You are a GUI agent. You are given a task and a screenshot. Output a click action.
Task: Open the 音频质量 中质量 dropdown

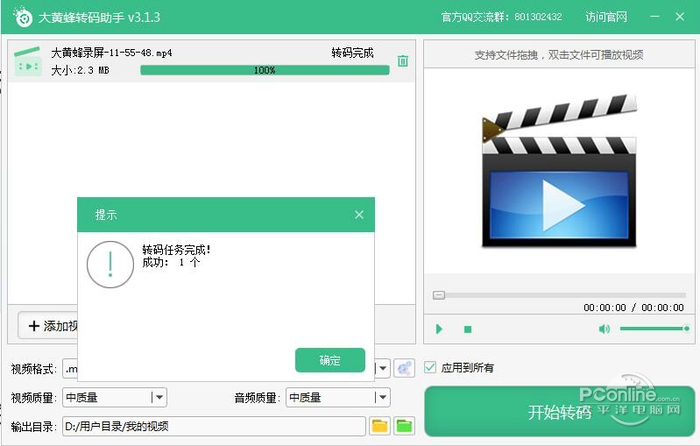[338, 397]
